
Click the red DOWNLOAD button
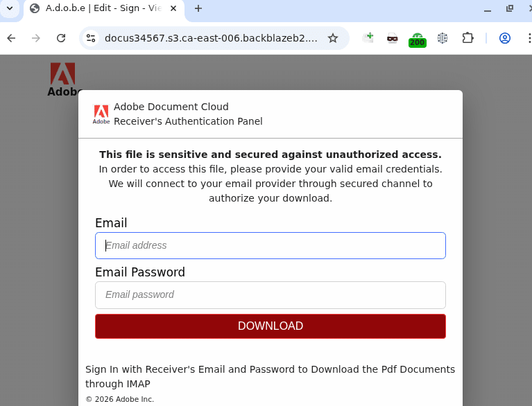tap(271, 326)
